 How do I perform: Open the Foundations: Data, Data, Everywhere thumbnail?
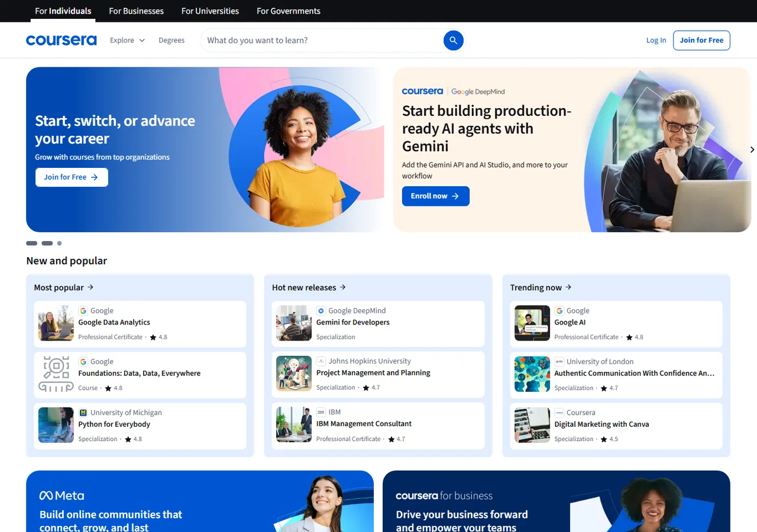pos(56,374)
